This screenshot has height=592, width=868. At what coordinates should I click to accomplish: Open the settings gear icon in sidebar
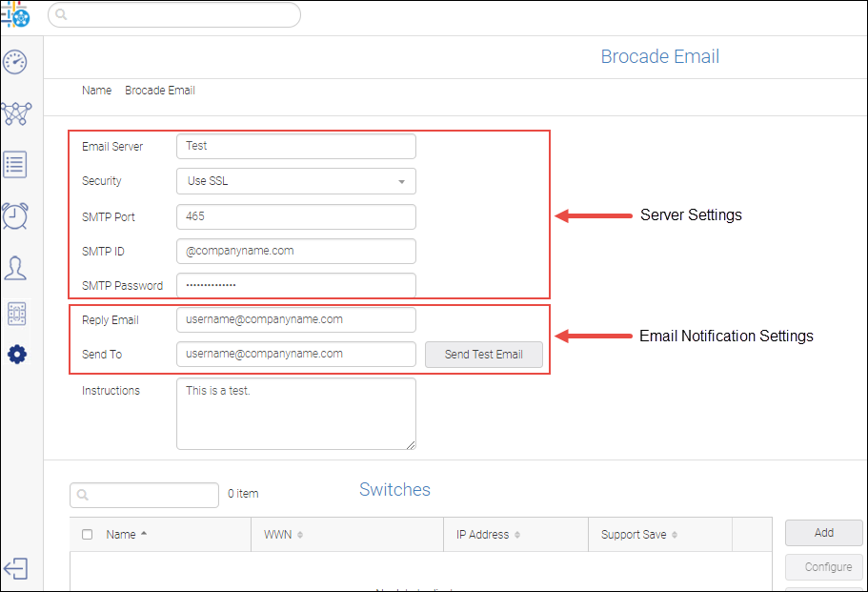coord(16,355)
